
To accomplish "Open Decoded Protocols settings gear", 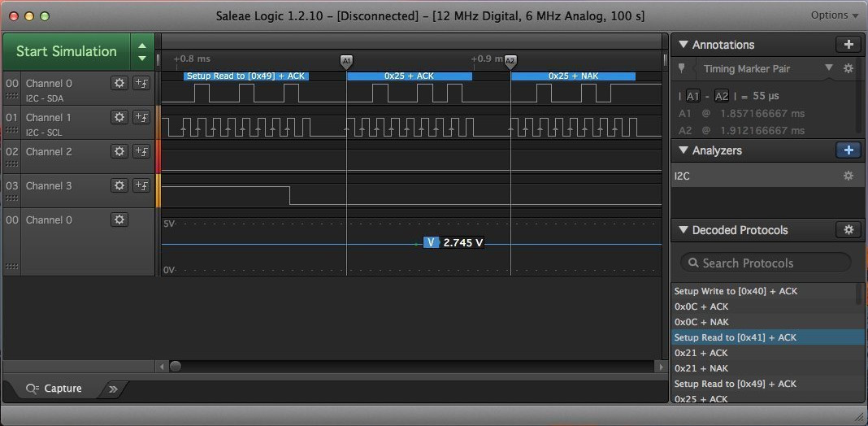I will (x=848, y=230).
